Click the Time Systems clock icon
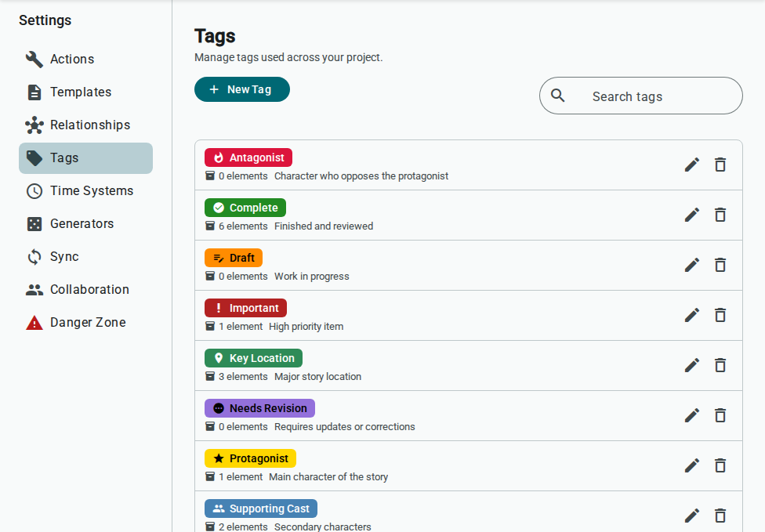The width and height of the screenshot is (765, 532). coord(34,190)
